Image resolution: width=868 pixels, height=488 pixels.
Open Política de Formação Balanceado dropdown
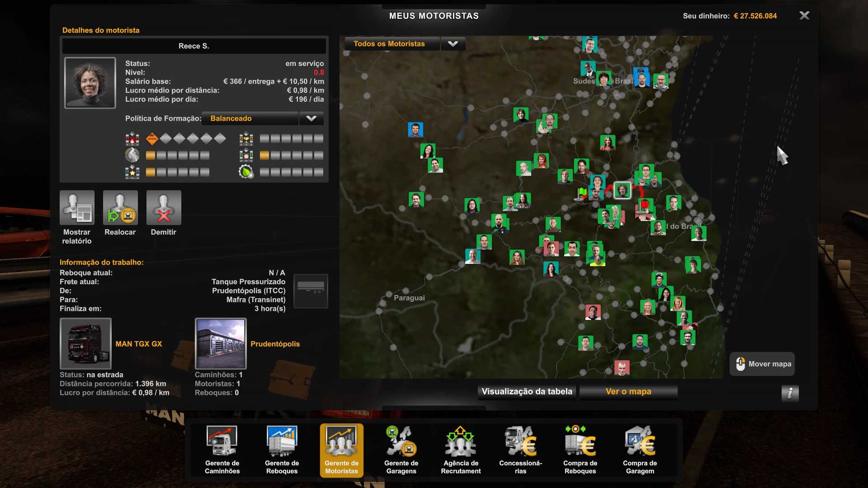tap(250, 118)
